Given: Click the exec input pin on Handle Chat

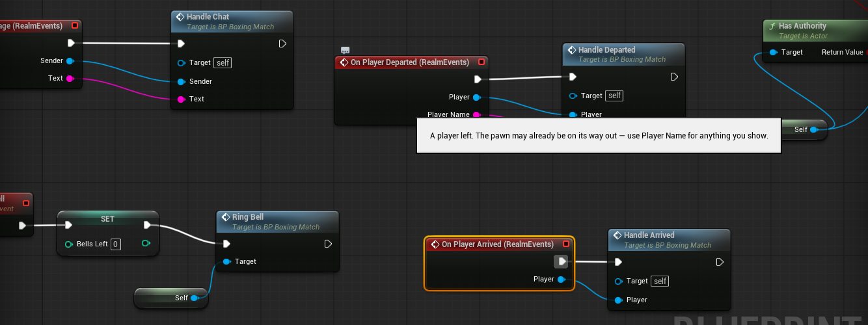Looking at the screenshot, I should coord(182,44).
